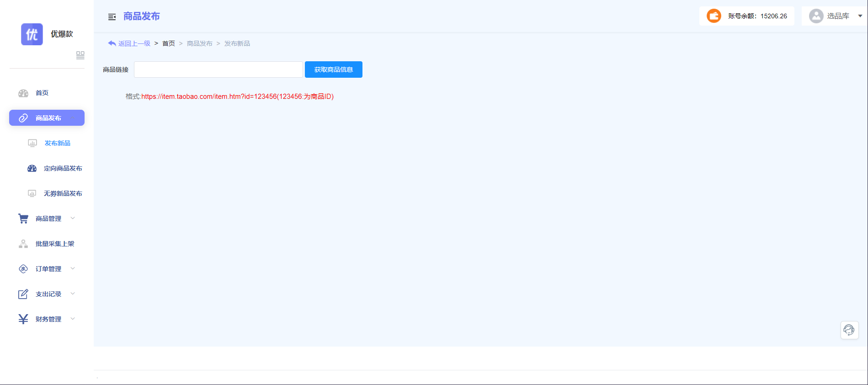Open the 选品库 user dropdown arrow

(x=860, y=16)
